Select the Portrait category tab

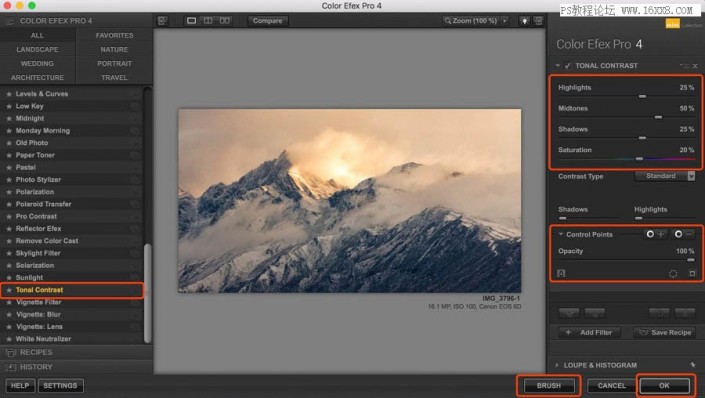(x=114, y=63)
